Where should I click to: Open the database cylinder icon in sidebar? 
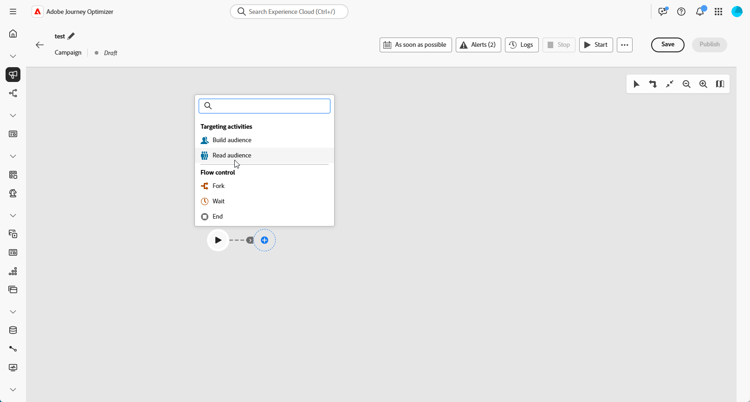pos(13,330)
